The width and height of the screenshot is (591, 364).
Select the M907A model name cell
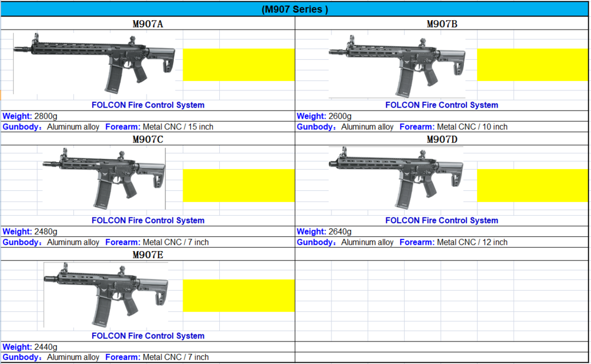[147, 24]
